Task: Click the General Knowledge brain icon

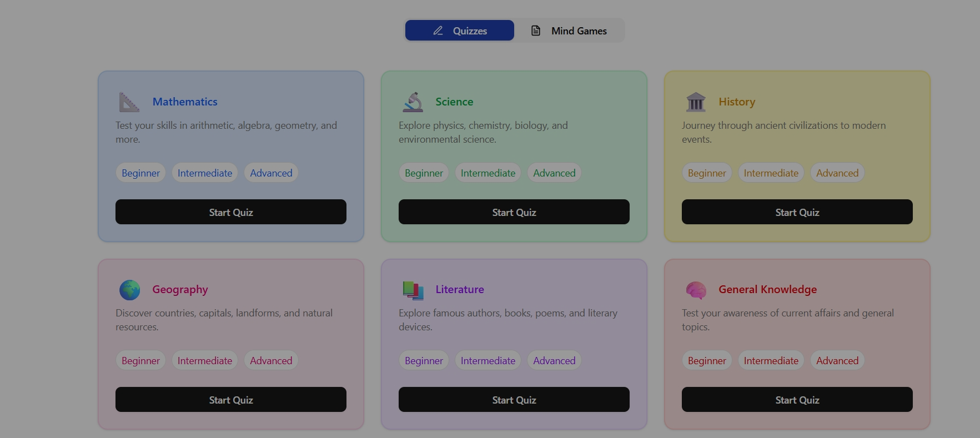Action: pyautogui.click(x=696, y=290)
